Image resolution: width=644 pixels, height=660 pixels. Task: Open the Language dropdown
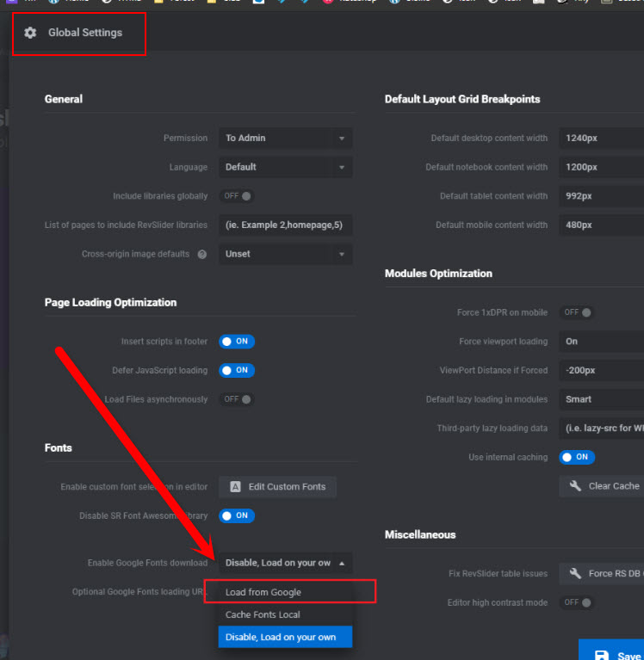point(286,167)
